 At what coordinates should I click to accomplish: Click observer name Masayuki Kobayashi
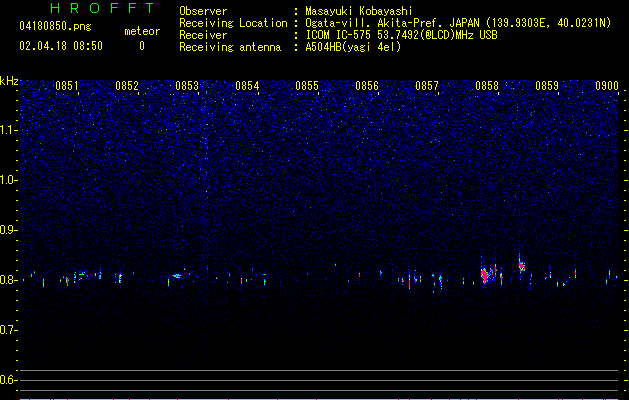(359, 11)
